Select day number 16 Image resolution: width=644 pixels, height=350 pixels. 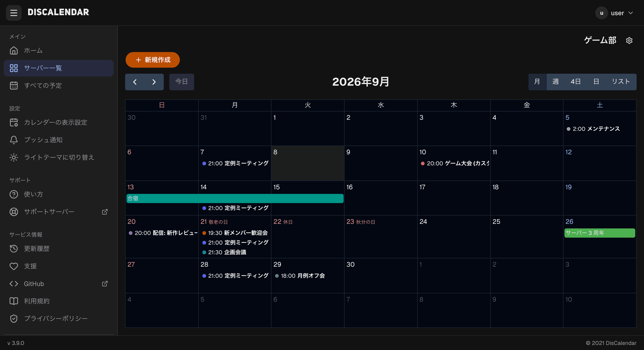tap(349, 187)
